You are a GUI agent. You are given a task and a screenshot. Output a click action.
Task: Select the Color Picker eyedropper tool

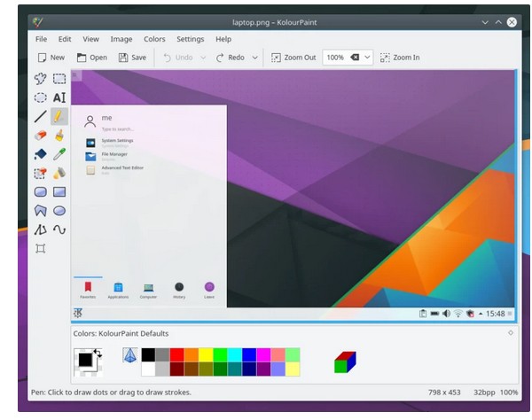59,154
